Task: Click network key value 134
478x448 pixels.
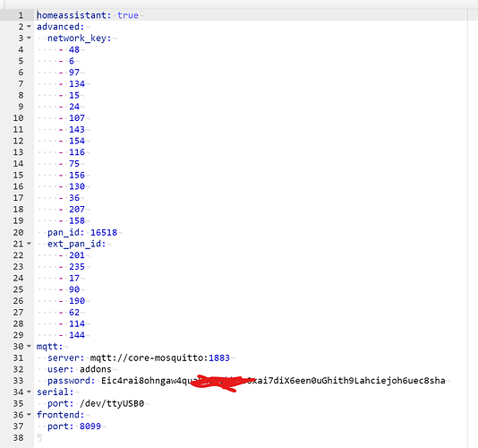Action: pyautogui.click(x=77, y=83)
